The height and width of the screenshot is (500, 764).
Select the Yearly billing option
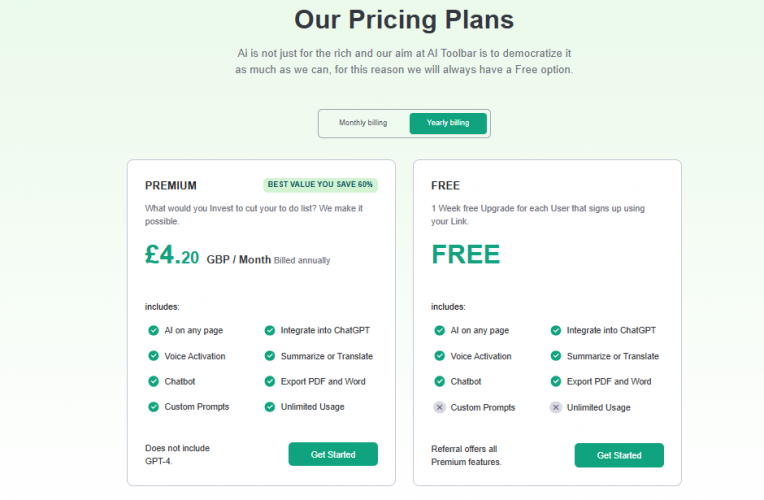coord(447,123)
